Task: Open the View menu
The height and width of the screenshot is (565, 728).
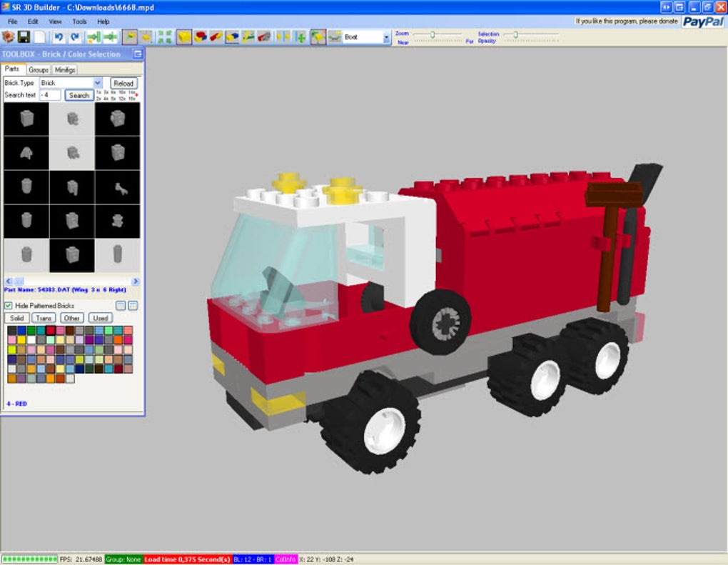Action: click(x=55, y=21)
